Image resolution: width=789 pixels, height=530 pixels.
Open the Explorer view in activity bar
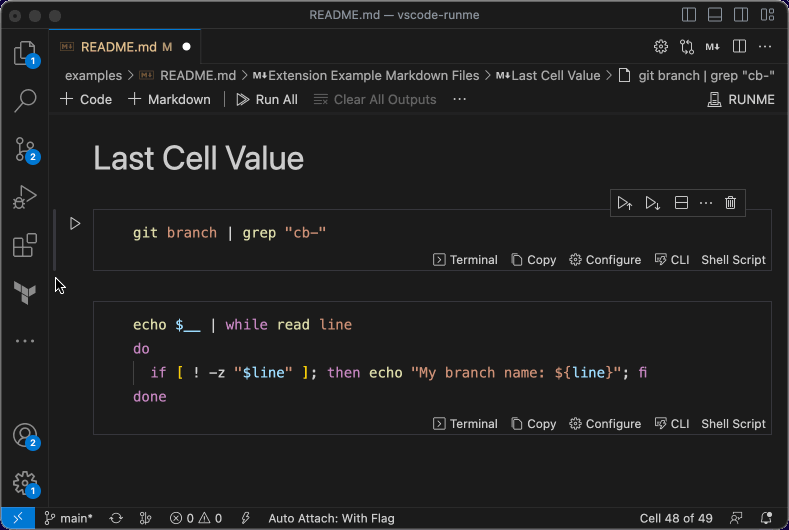[25, 53]
